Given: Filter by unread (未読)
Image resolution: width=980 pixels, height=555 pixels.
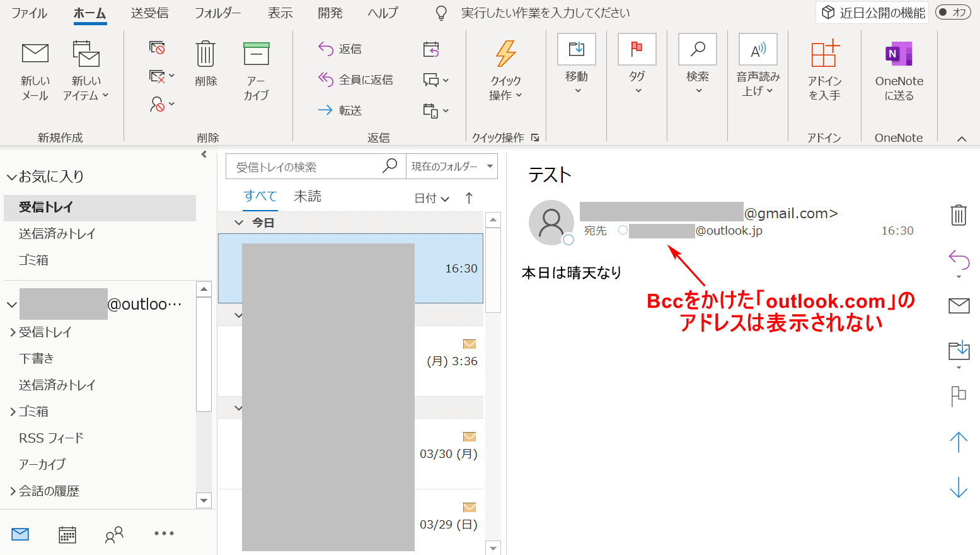Looking at the screenshot, I should (308, 196).
